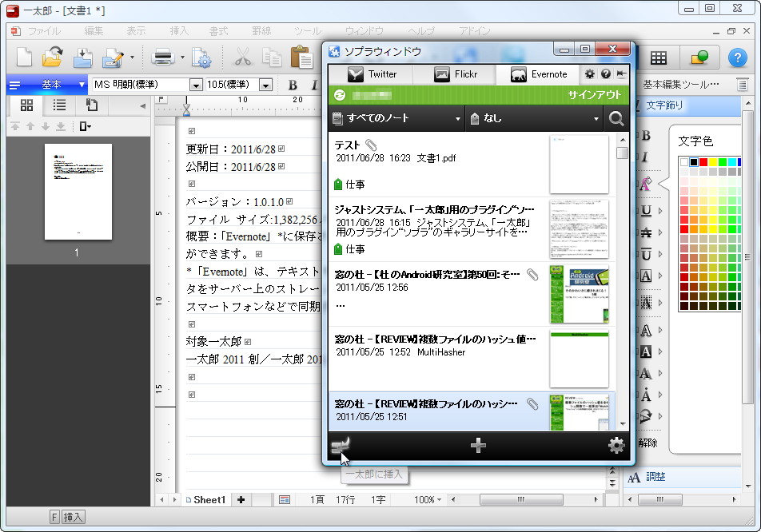Viewport: 761px width, 532px height.
Task: Open the すべてのノート notebook dropdown
Action: pyautogui.click(x=396, y=118)
